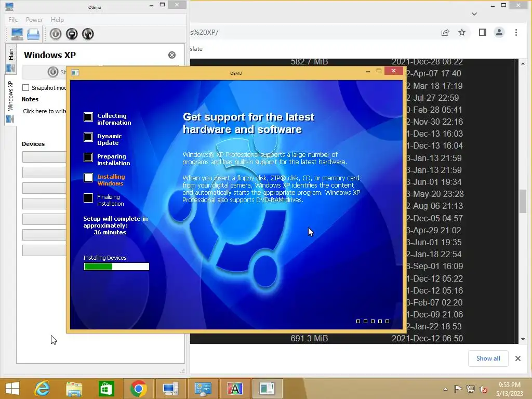Click the Collecting information step box
Screen dimensions: 532x399
coord(88,117)
